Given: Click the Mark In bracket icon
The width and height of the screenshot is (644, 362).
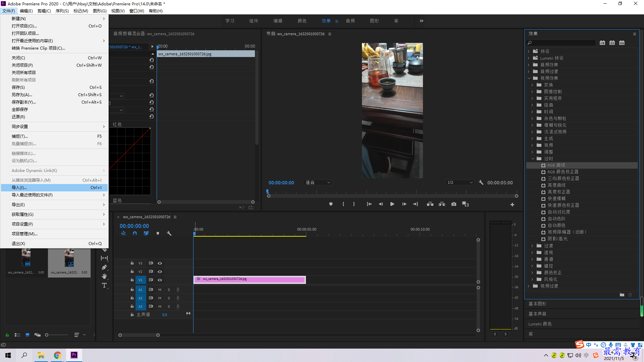Looking at the screenshot, I should (x=343, y=204).
